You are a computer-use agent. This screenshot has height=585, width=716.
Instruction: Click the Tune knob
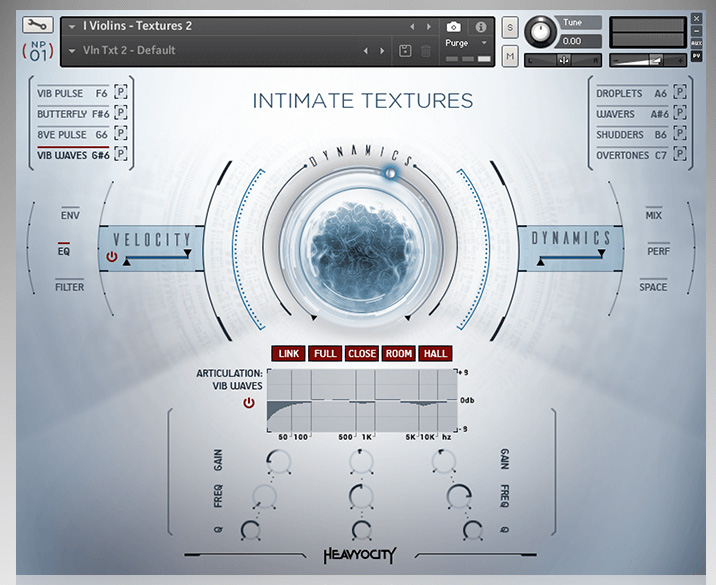[x=541, y=32]
